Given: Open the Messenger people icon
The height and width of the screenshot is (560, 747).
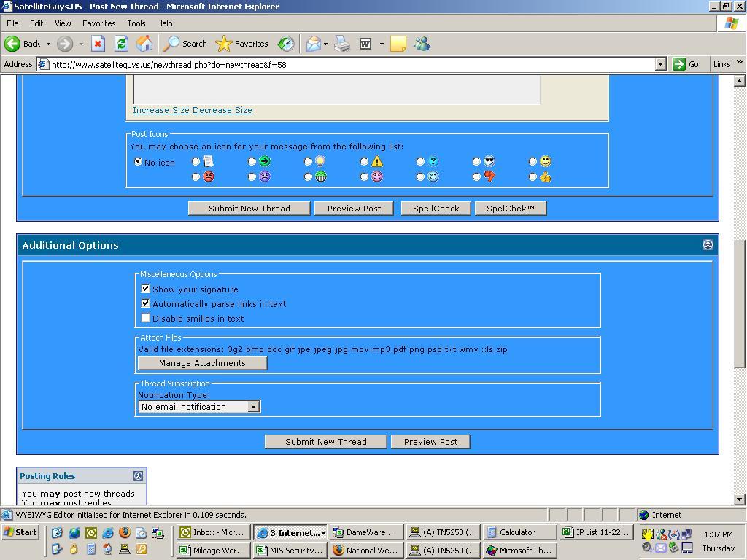Looking at the screenshot, I should [x=422, y=44].
